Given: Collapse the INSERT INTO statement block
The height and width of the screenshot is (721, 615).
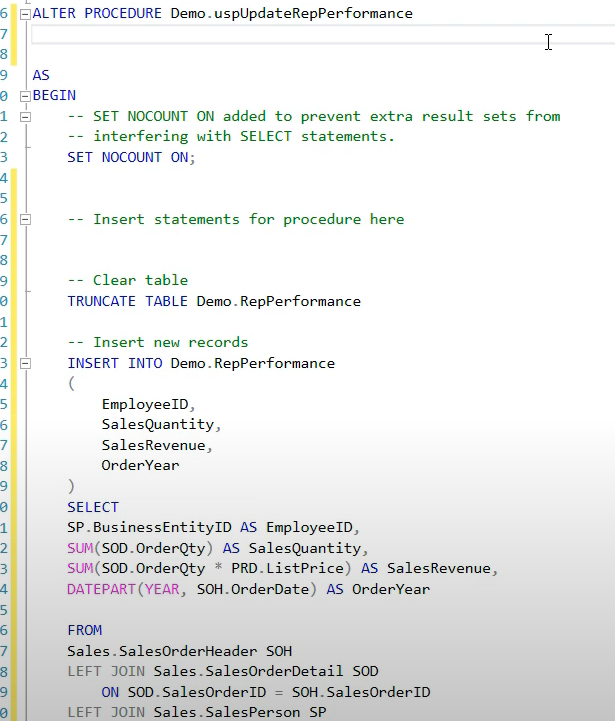Looking at the screenshot, I should (x=25, y=364).
